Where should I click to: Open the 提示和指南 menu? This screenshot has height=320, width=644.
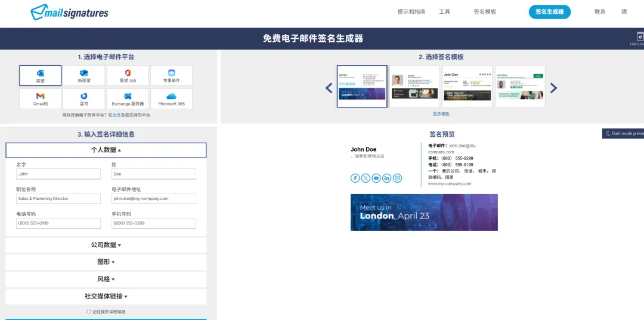tap(411, 12)
